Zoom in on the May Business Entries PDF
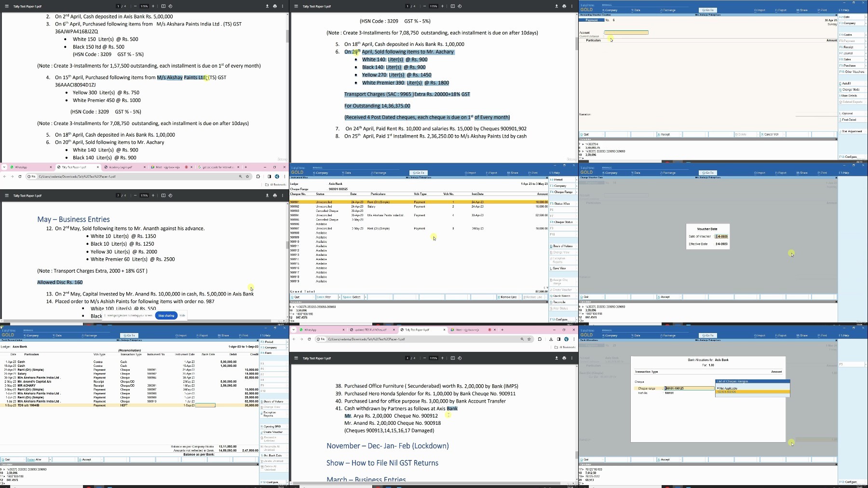The height and width of the screenshot is (488, 868). click(153, 195)
